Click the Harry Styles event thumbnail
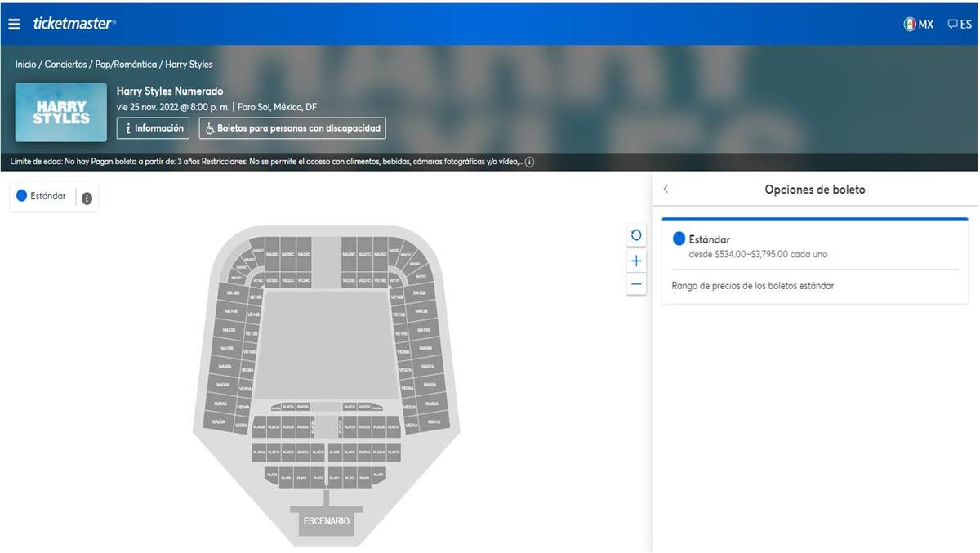This screenshot has height=553, width=980. tap(61, 113)
